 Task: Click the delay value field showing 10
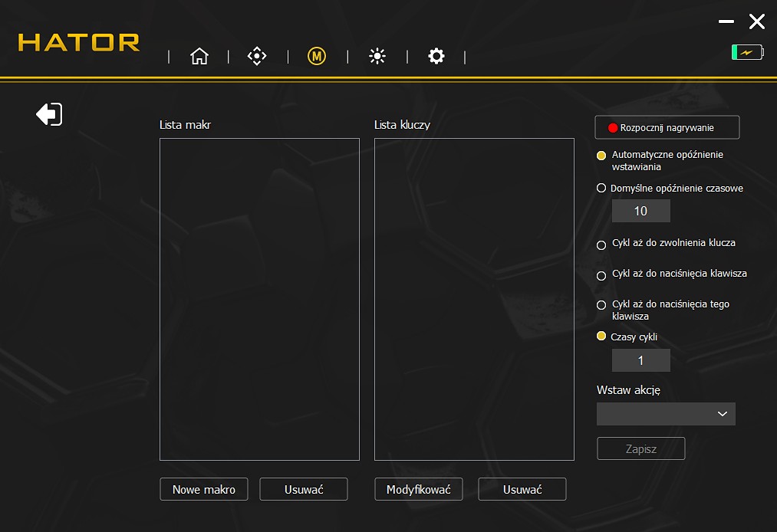640,210
